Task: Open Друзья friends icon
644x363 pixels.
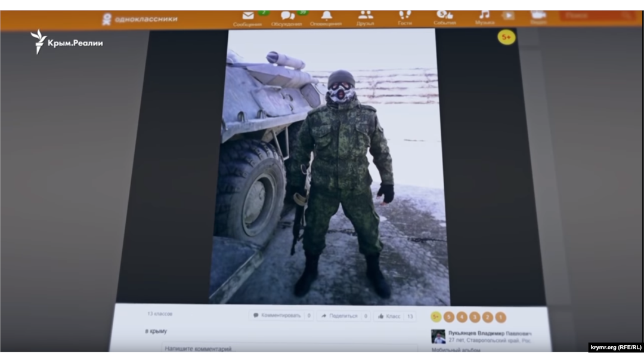Action: tap(365, 19)
